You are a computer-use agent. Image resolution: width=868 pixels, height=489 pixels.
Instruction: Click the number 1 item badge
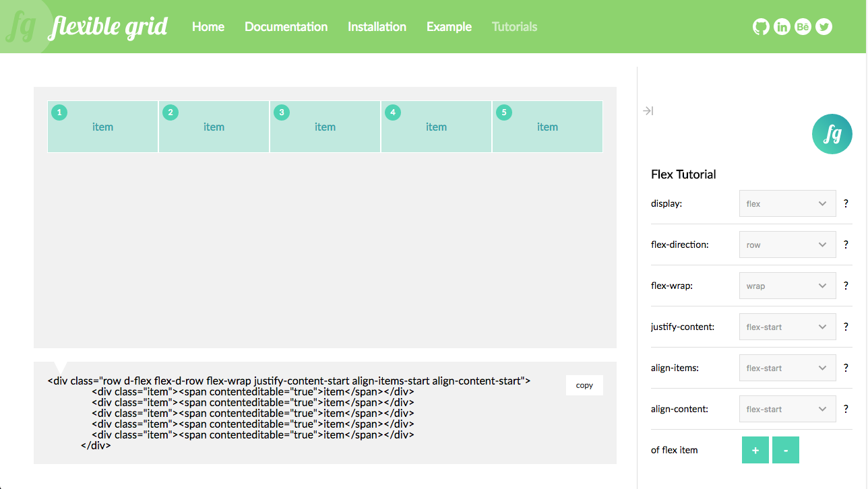(x=59, y=112)
